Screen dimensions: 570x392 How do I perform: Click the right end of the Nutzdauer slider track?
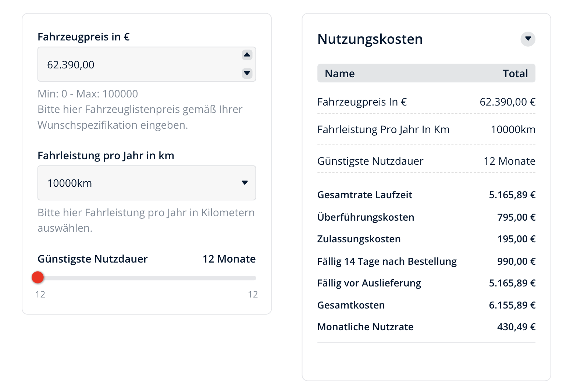click(253, 278)
